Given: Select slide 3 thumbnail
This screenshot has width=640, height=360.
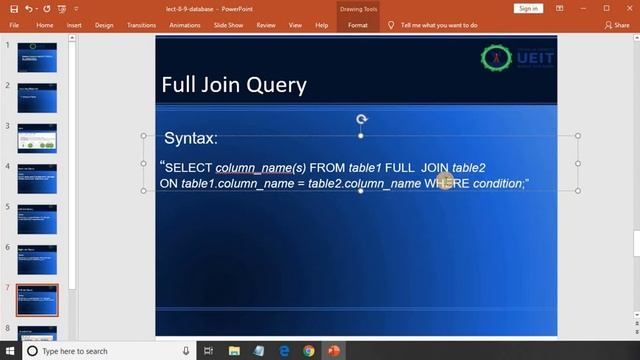Looking at the screenshot, I should 37,138.
